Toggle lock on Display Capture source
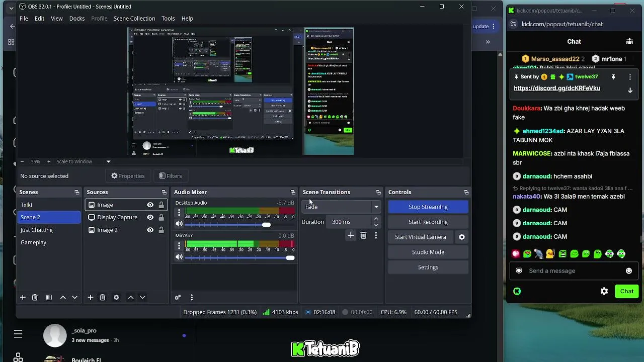 pos(161,217)
